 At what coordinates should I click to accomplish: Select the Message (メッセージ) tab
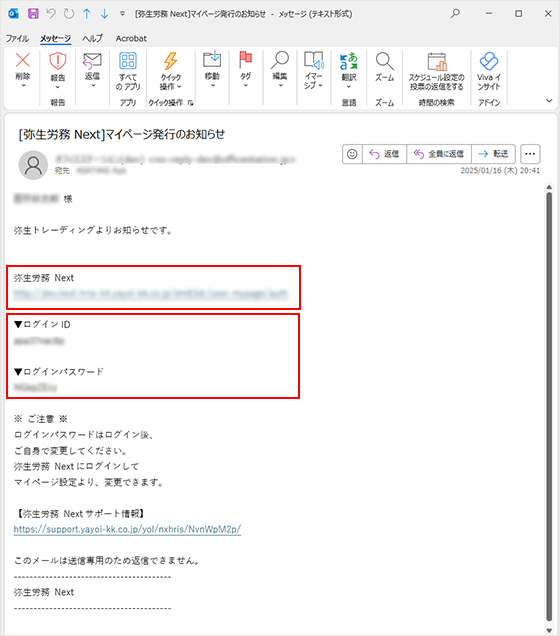click(56, 39)
